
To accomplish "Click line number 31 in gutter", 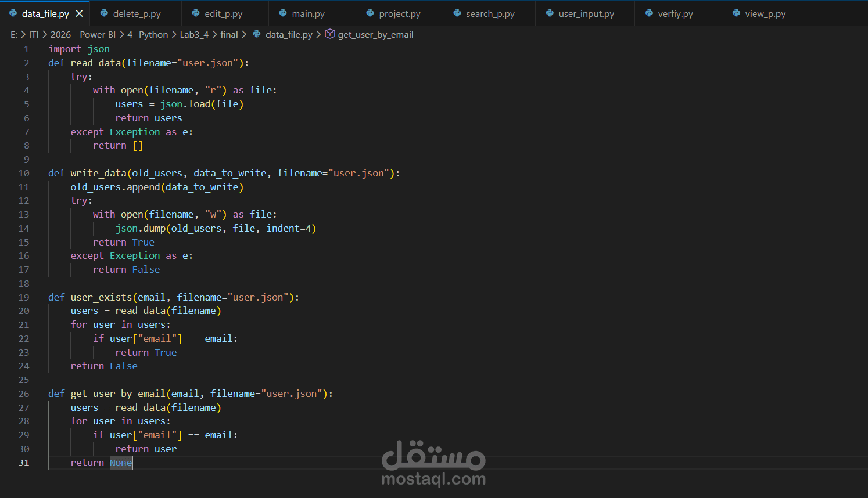I will click(24, 463).
